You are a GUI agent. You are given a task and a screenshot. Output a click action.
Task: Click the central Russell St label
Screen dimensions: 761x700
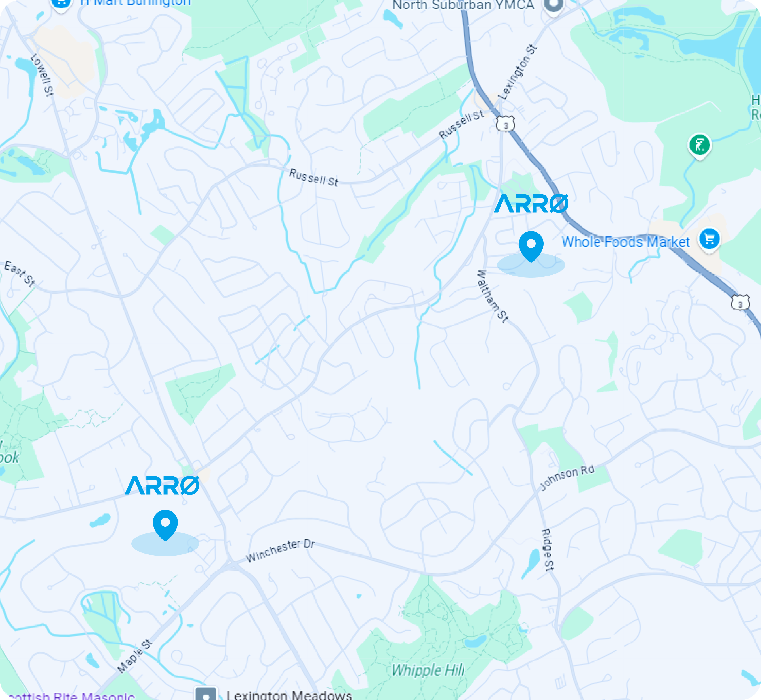click(313, 178)
